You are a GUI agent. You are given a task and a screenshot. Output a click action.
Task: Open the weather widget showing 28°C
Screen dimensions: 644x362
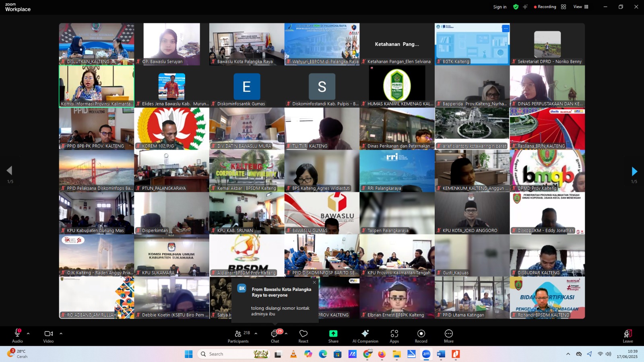tap(18, 354)
